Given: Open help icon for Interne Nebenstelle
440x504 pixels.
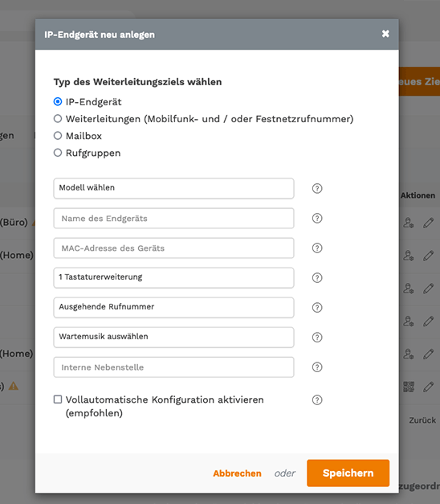Looking at the screenshot, I should point(317,367).
